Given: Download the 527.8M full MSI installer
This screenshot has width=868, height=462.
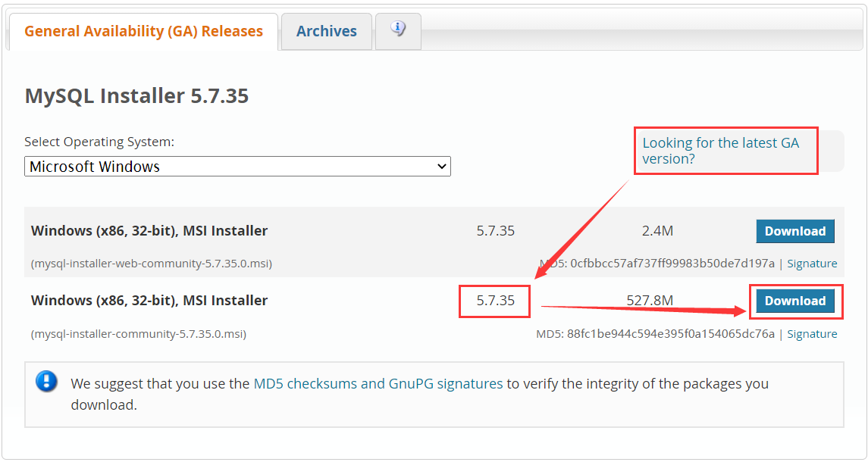Looking at the screenshot, I should (x=794, y=301).
